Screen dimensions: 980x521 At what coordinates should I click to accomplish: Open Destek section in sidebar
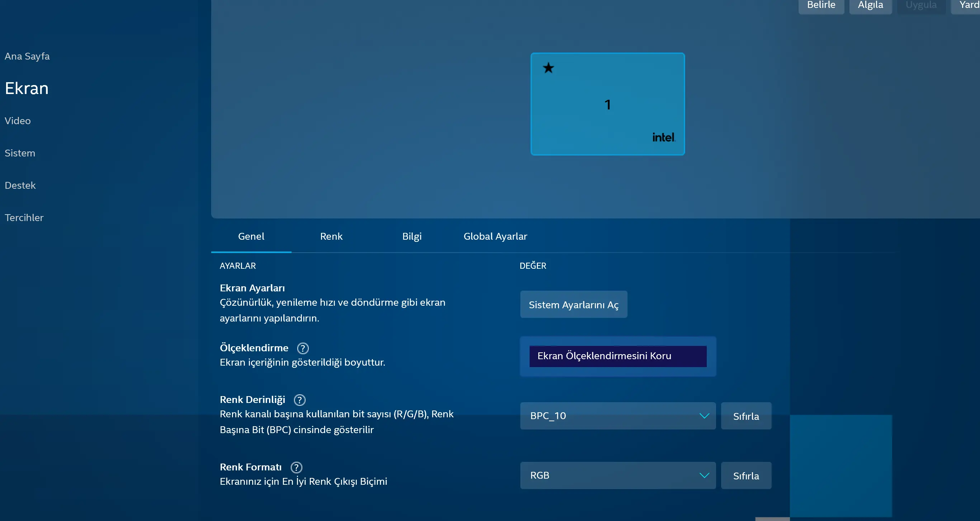point(20,186)
